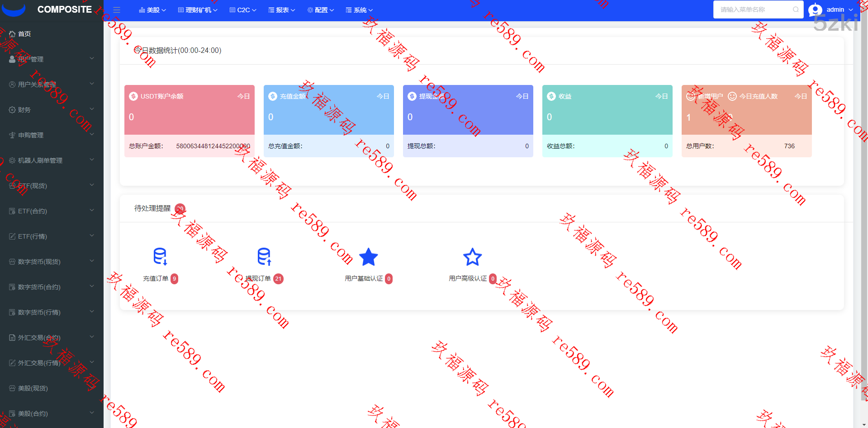Open the 系统 top menu
Image resolution: width=868 pixels, height=428 pixels.
(360, 10)
